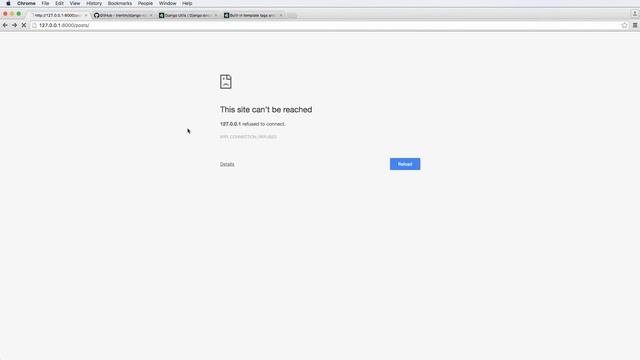This screenshot has height=360, width=640.
Task: Focus the address bar showing 127.0.0.1:8000/posts/
Action: 327,25
